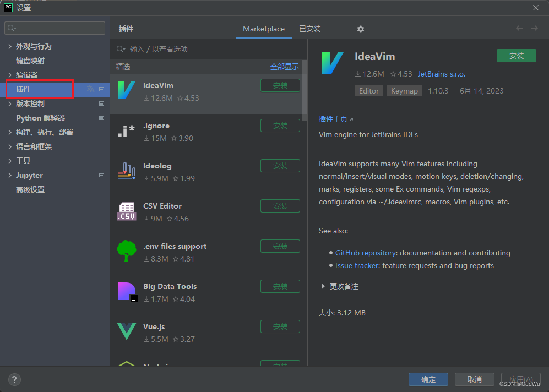Open the Issue tracker link
The image size is (549, 392).
click(357, 266)
